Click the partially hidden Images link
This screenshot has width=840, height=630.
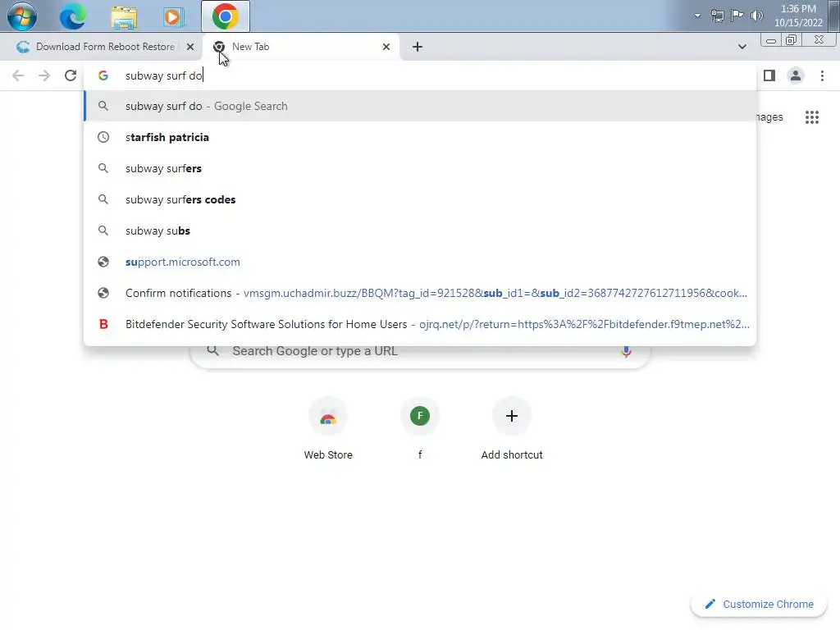(769, 116)
